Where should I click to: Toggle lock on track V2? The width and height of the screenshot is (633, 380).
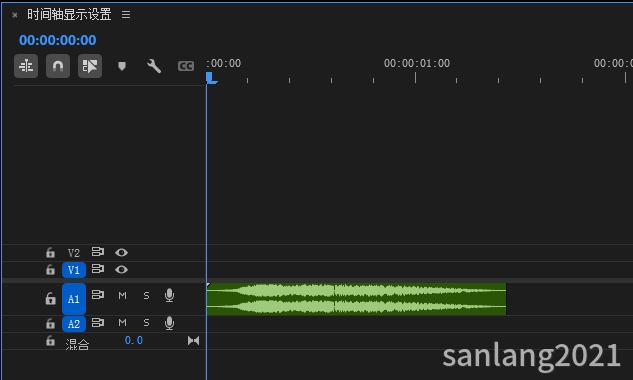click(x=50, y=252)
